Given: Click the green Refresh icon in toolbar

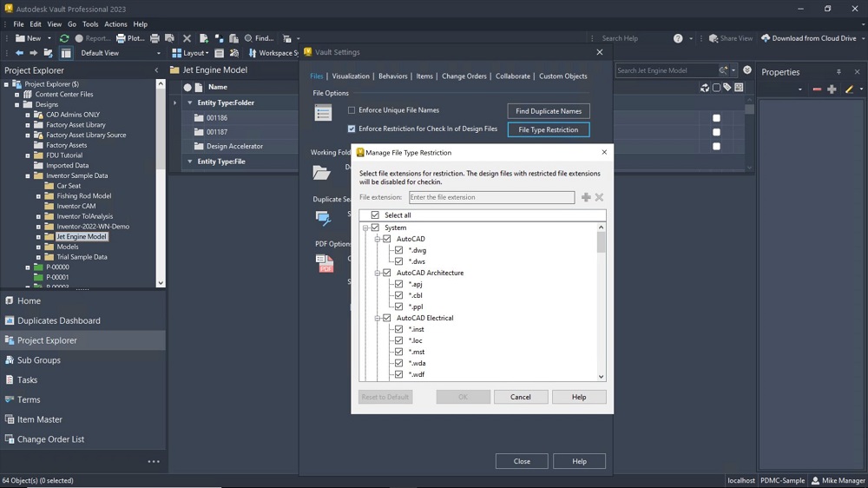Looking at the screenshot, I should [64, 38].
